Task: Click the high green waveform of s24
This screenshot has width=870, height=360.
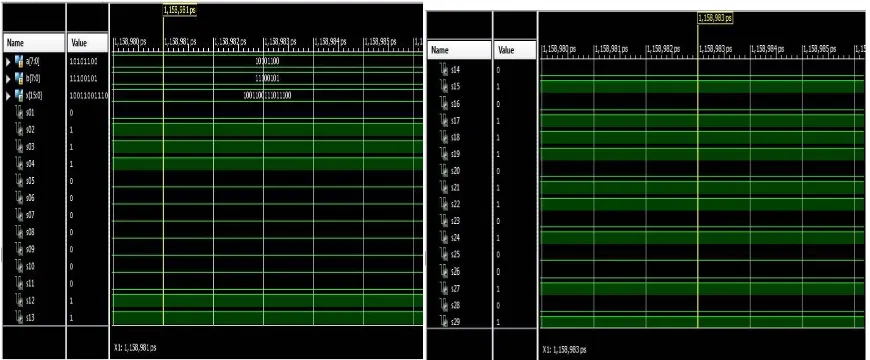Action: 702,238
